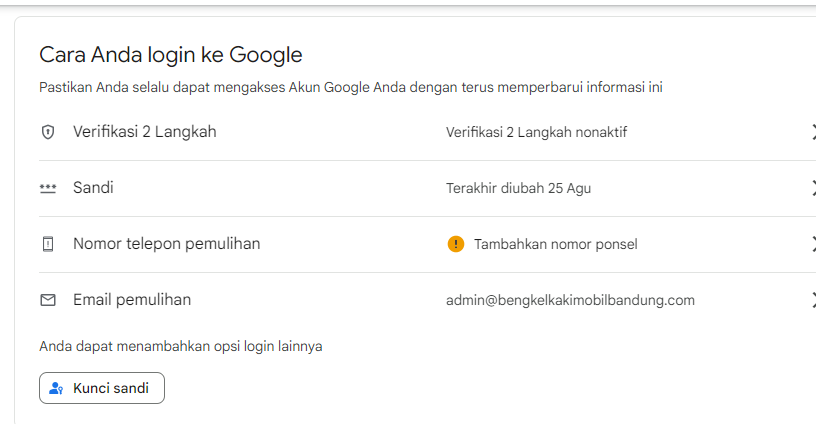The image size is (816, 424).
Task: Click Terakhir diubah 25 Agu text
Action: pos(518,188)
